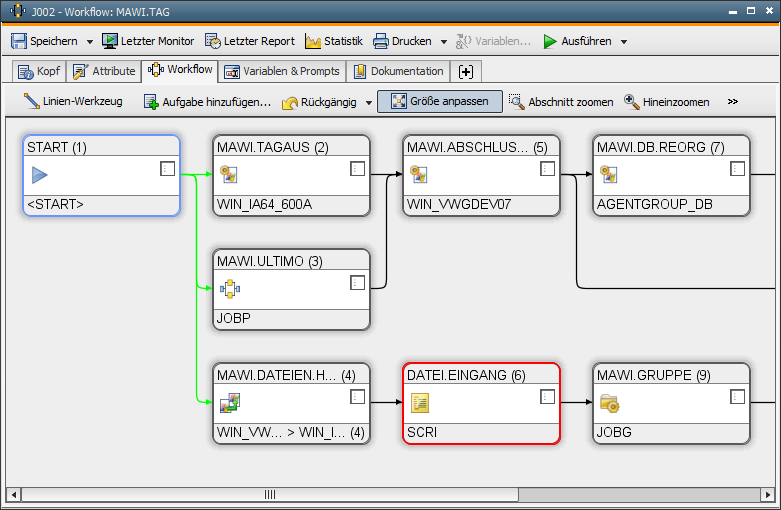
Task: Expand the Drucken dropdown arrow
Action: 444,42
